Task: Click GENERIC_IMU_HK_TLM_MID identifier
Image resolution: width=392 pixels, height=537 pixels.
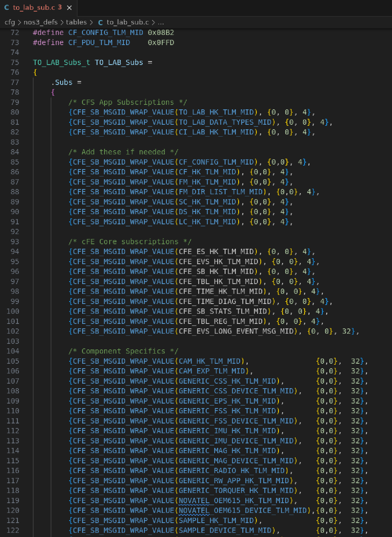Action: pos(227,431)
